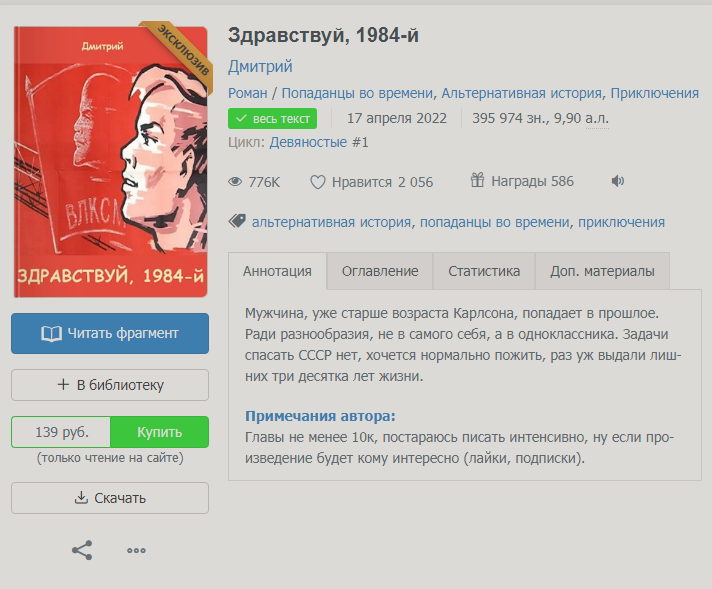Open the Попаданцы во времени genre link
The height and width of the screenshot is (589, 712).
pos(357,93)
